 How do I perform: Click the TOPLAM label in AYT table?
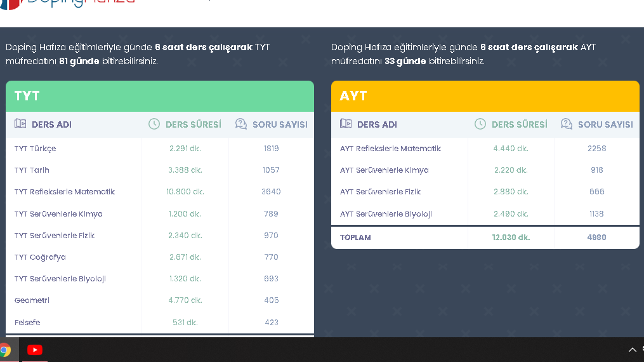tap(355, 238)
